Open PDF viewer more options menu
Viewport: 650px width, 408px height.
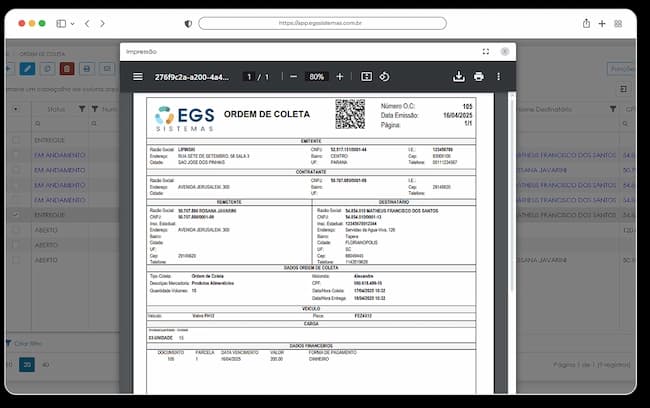[x=498, y=77]
